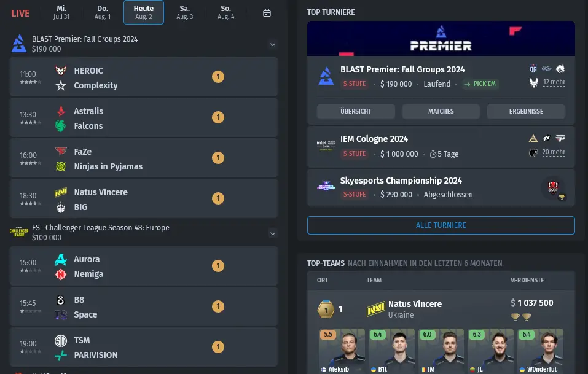The height and width of the screenshot is (374, 588).
Task: Select the Mi. Juli 31 date tab
Action: 61,12
